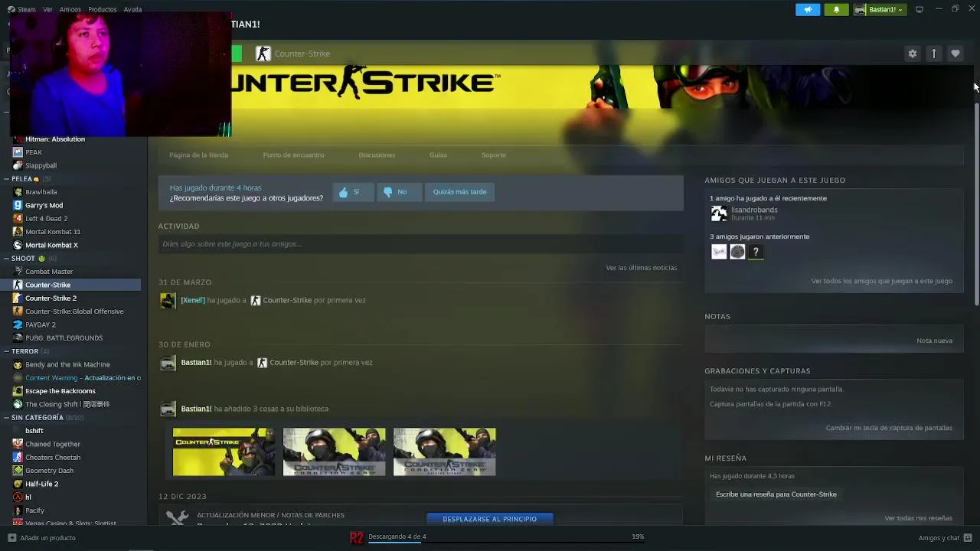Click Counter-Strike: Global Offensive library icon
Screen dimensions: 980x551
18,311
